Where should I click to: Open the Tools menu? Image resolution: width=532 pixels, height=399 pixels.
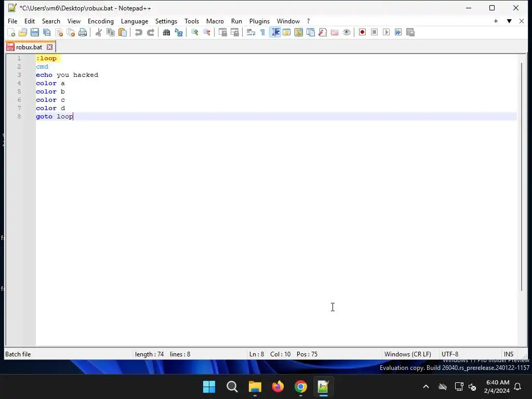pos(192,21)
